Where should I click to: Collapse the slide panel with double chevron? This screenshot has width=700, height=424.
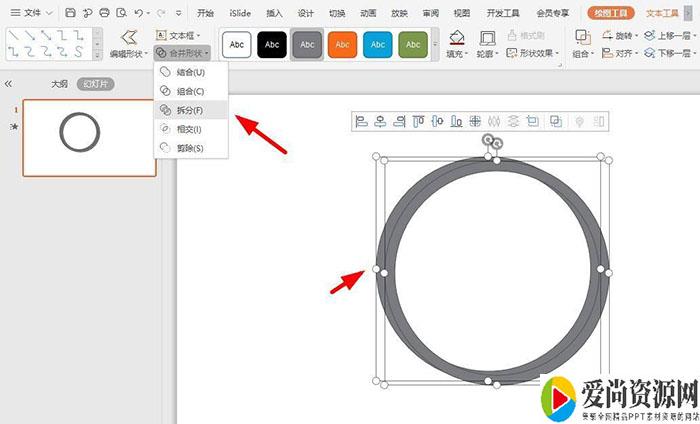(x=9, y=85)
